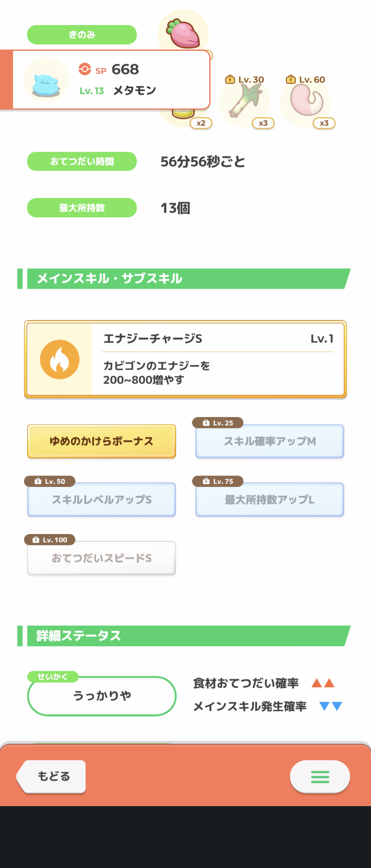Select the ゆめのかけらボーナス sub skill
The image size is (371, 868).
[x=102, y=441]
